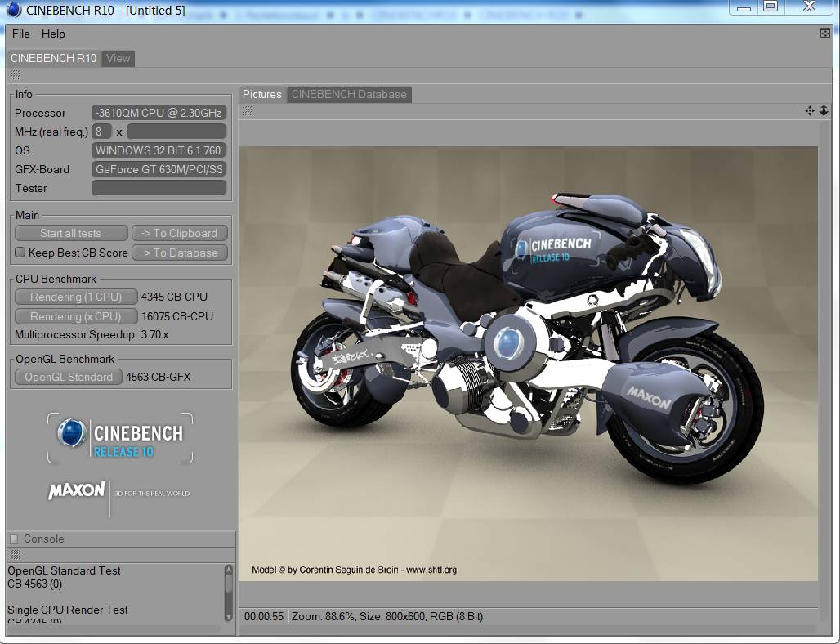840x644 pixels.
Task: Click the 16075 CB-CPU score text
Action: [x=177, y=316]
